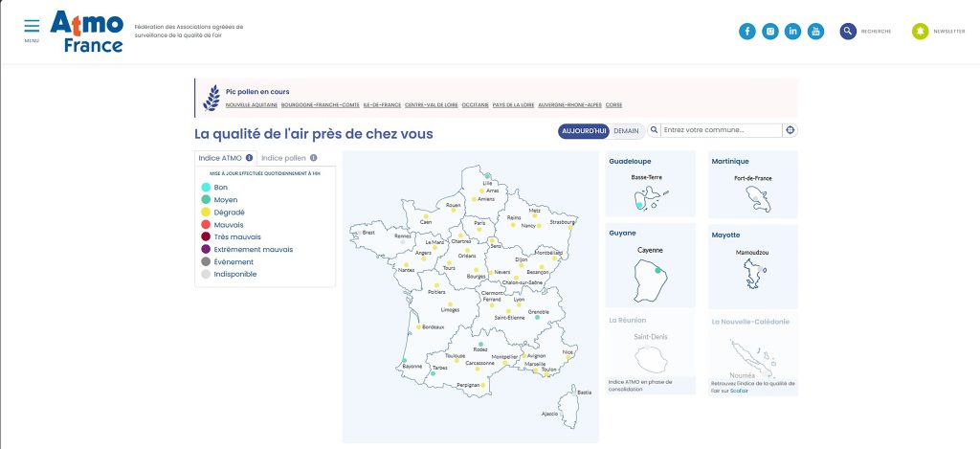Click the blue Recherche magnifier icon
Viewport: 980px width, 449px height.
(x=848, y=32)
